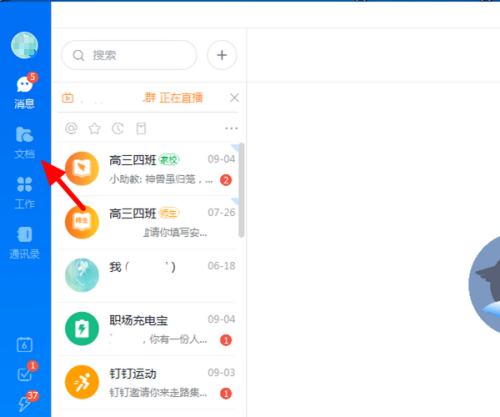Open the 消息 messages tab
Viewport: 500px width, 417px height.
click(x=24, y=91)
